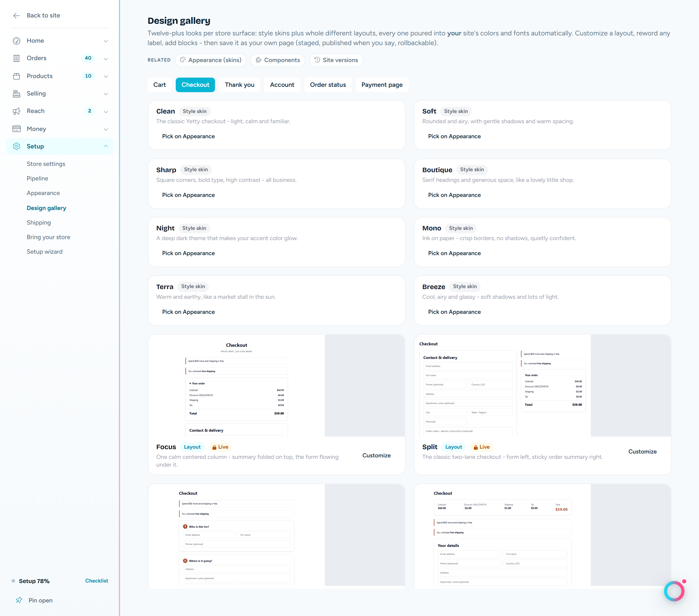Click the Setup gear icon
The height and width of the screenshot is (616, 699).
[17, 146]
